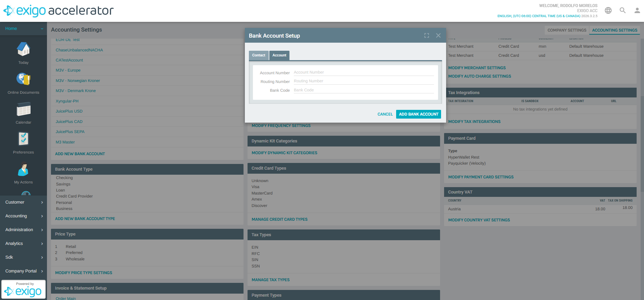Click the globe language icon in header
Viewport: 644px width, 300px height.
pos(608,10)
